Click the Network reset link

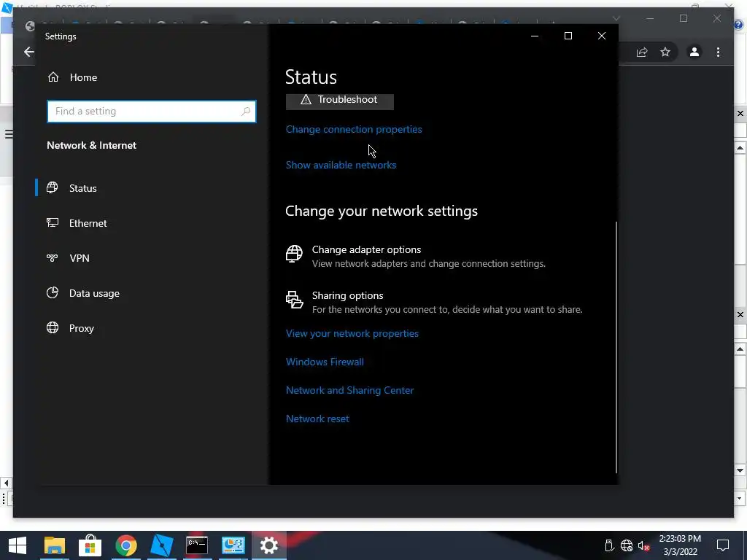pyautogui.click(x=317, y=419)
